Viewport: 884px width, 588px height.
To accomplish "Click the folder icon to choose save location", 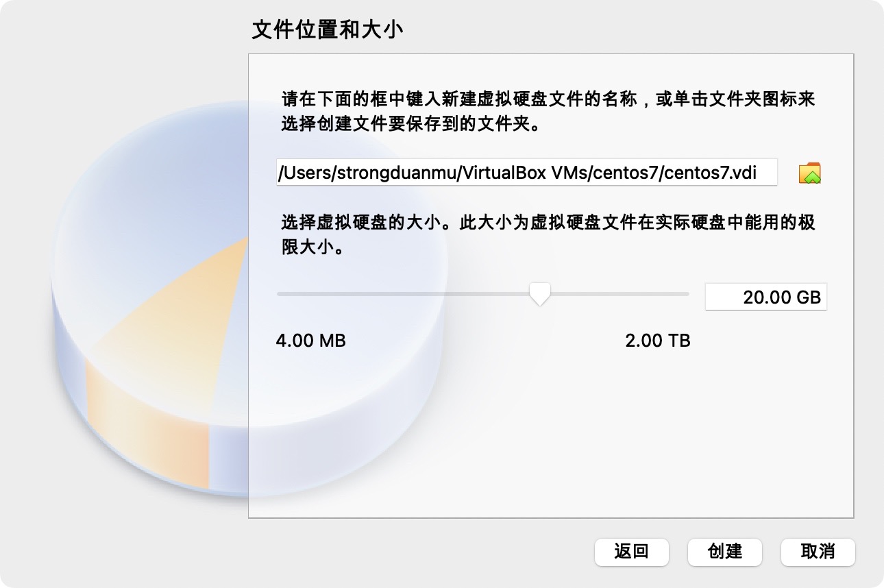I will [x=809, y=173].
